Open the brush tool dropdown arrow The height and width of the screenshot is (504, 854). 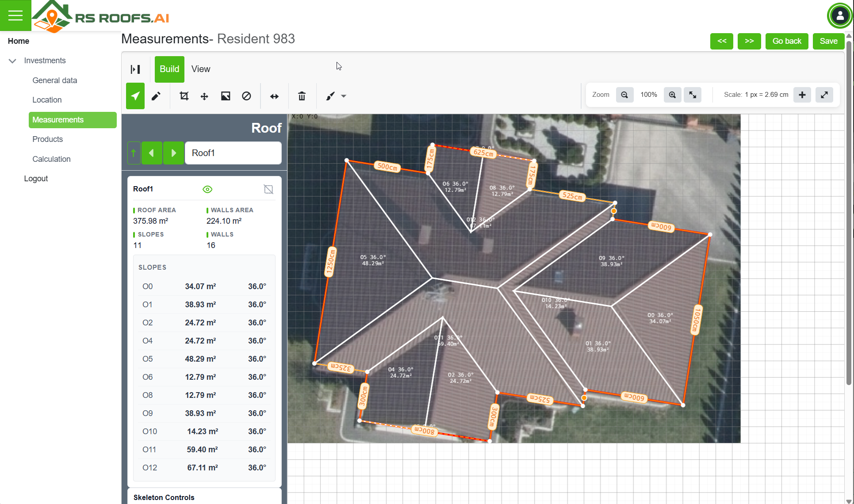[x=344, y=96]
